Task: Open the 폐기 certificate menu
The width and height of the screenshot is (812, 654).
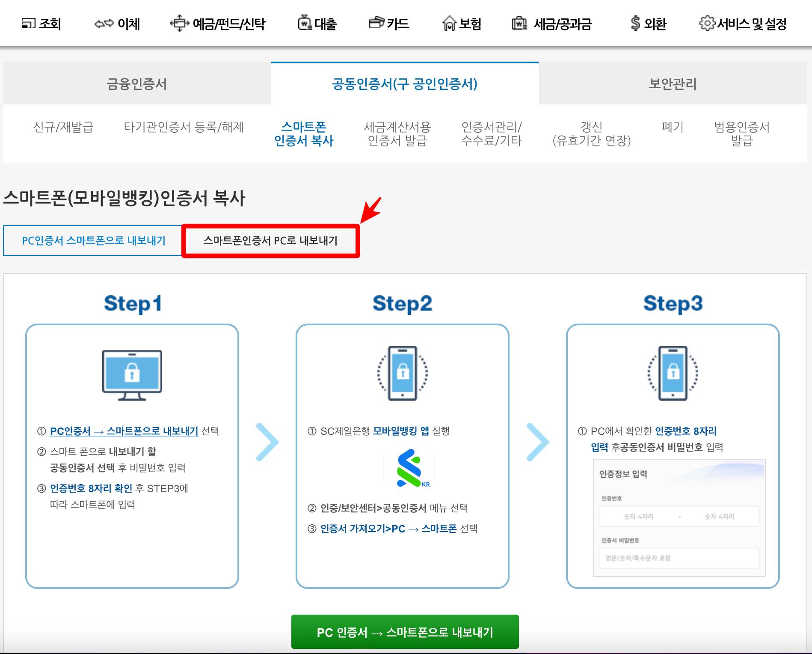Action: [673, 127]
